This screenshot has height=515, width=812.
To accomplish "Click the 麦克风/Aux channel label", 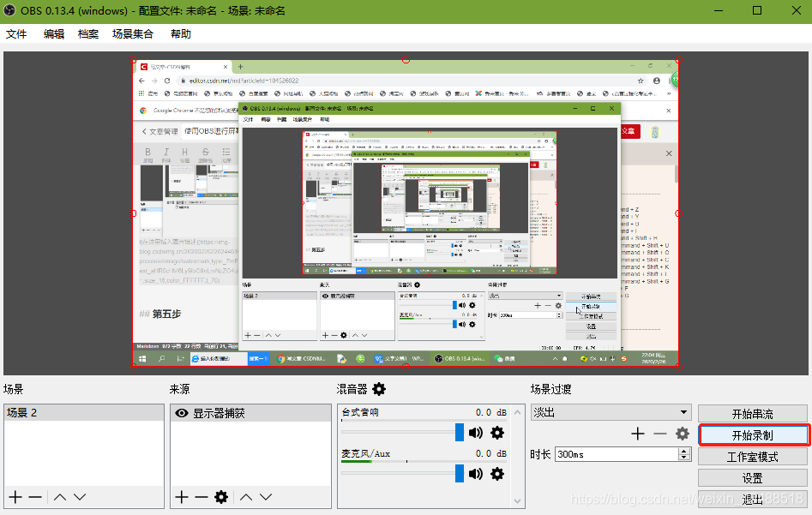I will 365,453.
